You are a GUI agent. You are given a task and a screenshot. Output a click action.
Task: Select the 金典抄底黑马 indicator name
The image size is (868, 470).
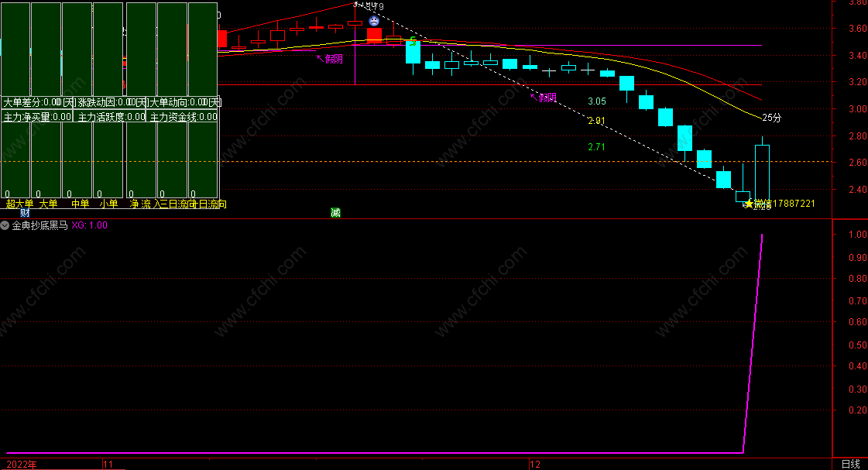coord(39,225)
